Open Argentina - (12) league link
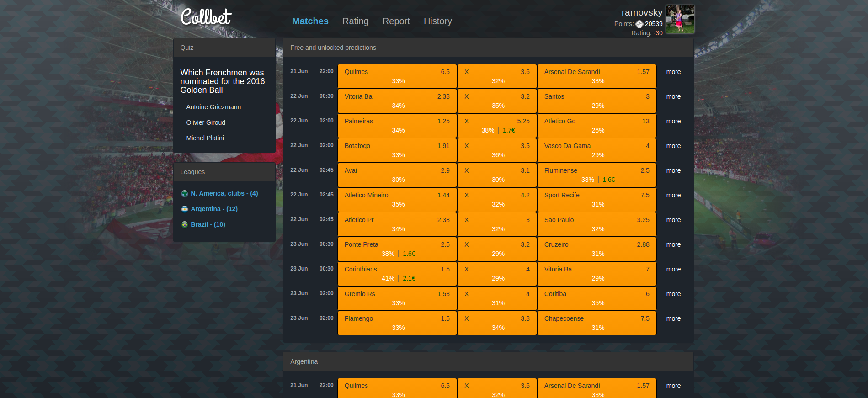Image resolution: width=868 pixels, height=398 pixels. 214,209
